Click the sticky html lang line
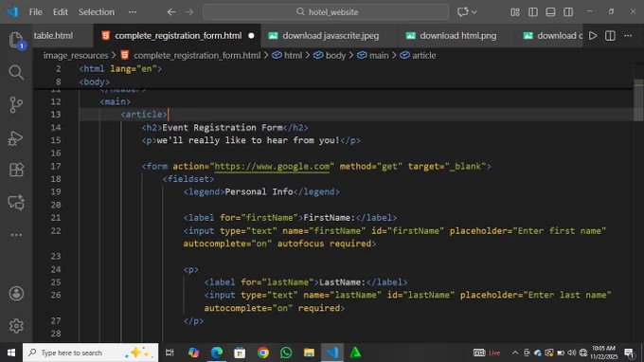The image size is (644, 362). [120, 68]
